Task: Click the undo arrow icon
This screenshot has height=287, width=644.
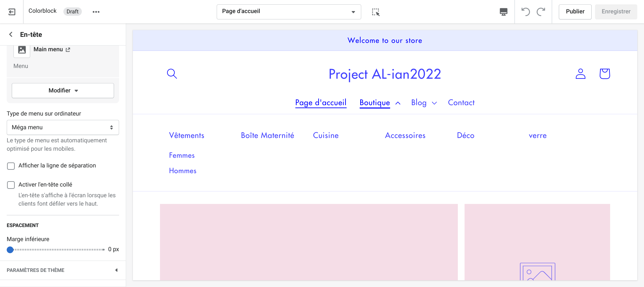Action: [x=526, y=12]
